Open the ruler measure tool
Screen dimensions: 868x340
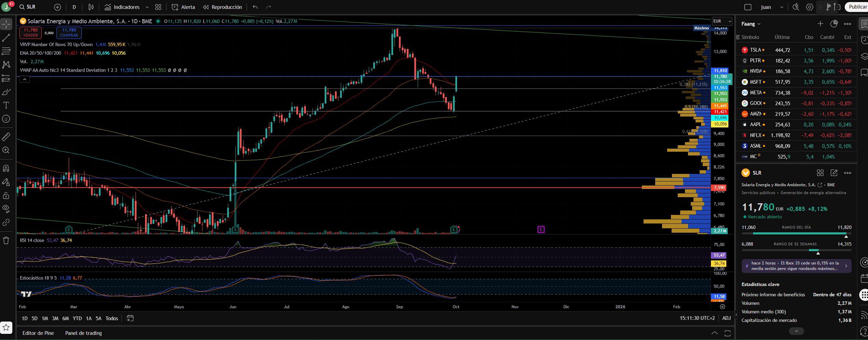6,137
